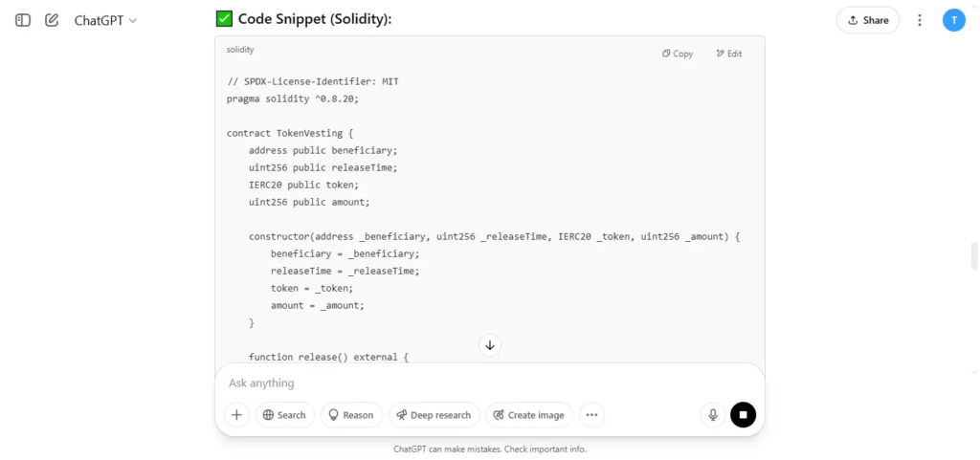The image size is (980, 460).
Task: Toggle the Search tool
Action: point(285,415)
